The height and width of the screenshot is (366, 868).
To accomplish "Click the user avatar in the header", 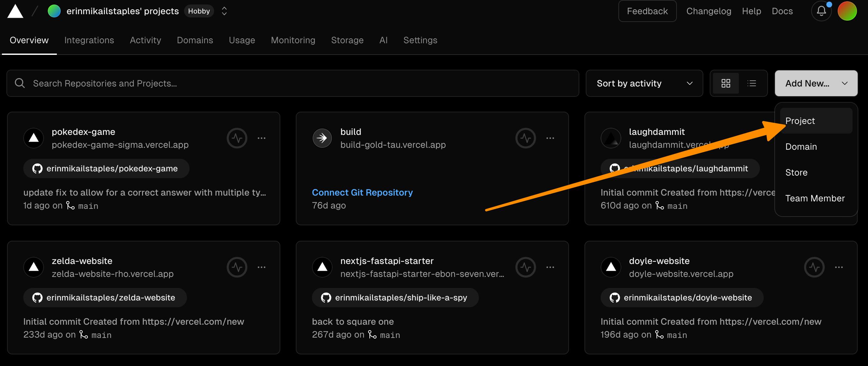I will [x=847, y=11].
